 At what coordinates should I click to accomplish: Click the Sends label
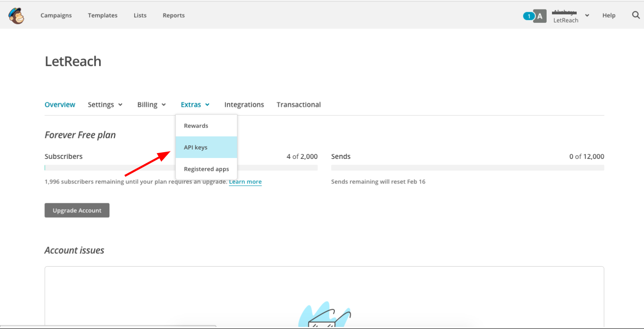point(341,157)
